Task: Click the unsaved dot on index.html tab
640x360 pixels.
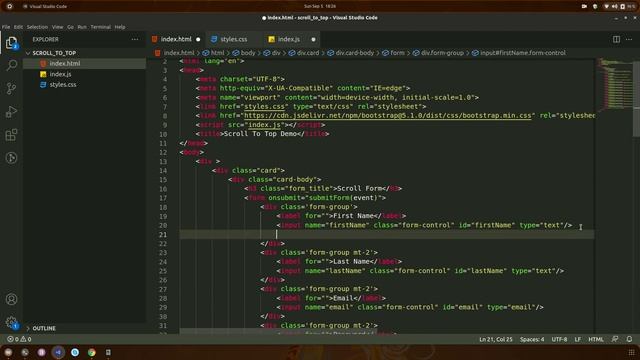Action: tap(198, 40)
